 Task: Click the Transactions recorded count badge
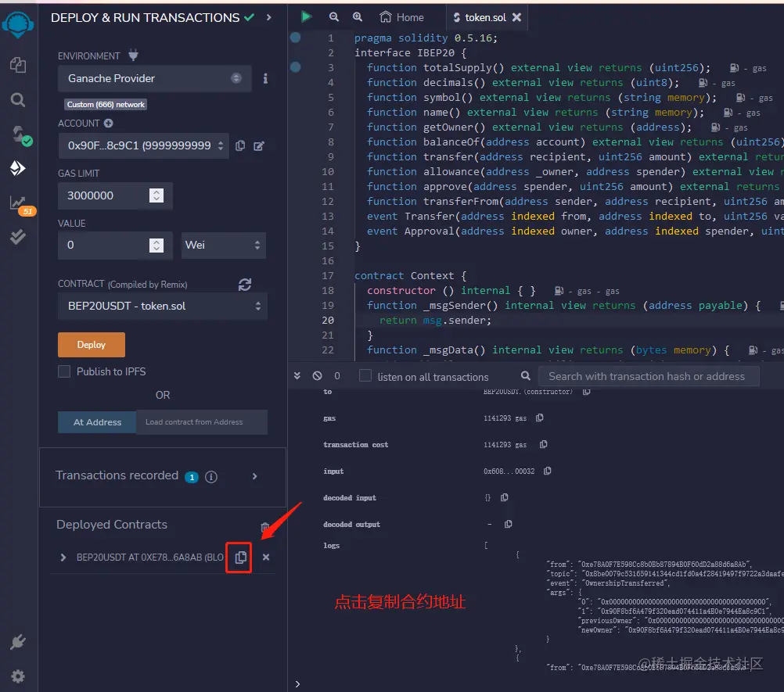[x=192, y=477]
